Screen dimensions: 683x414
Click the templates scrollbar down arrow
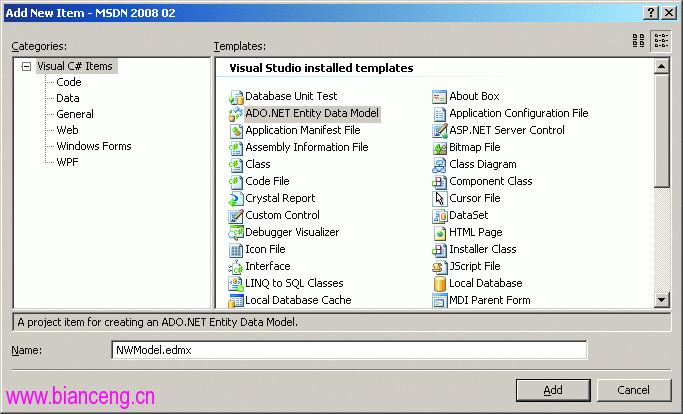pos(662,299)
